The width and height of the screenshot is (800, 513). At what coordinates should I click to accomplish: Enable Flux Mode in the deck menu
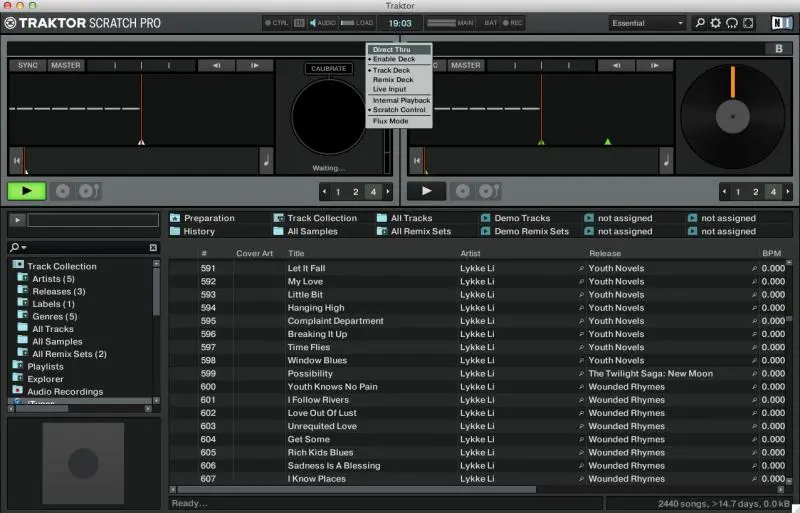pos(390,121)
